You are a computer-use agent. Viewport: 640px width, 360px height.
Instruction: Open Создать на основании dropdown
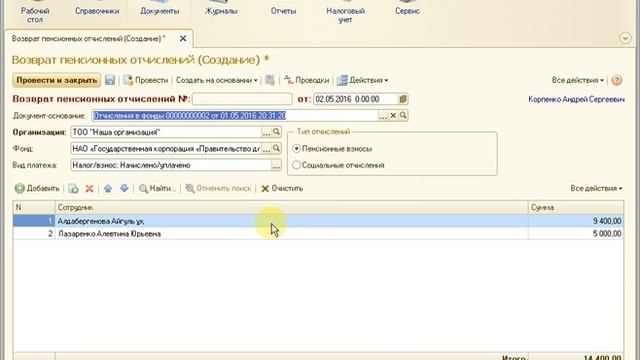(217, 80)
